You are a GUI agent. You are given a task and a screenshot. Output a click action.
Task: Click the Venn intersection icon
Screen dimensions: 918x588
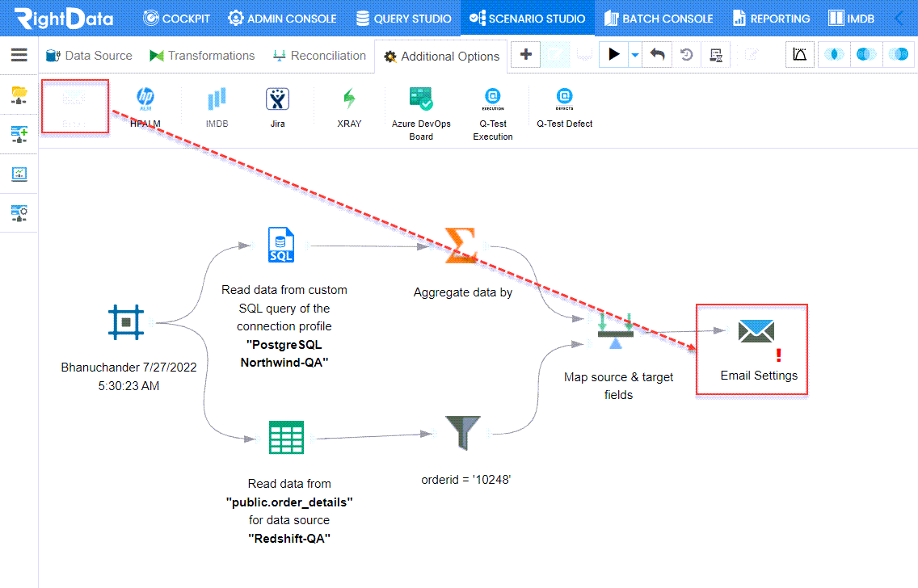(834, 54)
